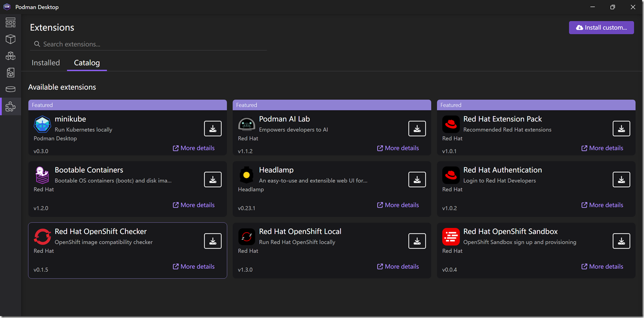Open the Volumes cylinder icon in the sidebar
The width and height of the screenshot is (644, 318).
click(11, 89)
